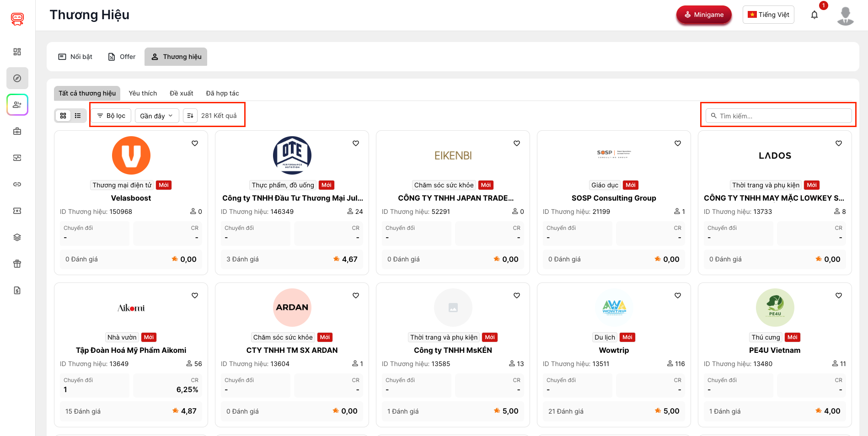Favorite the MsKÉN brand card
Screen dimensions: 868x436
517,295
